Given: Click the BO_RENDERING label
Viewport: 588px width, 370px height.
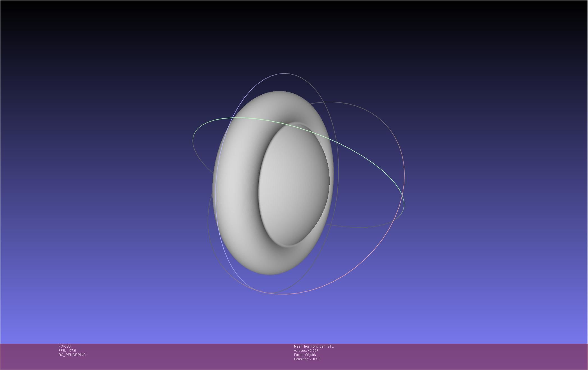Looking at the screenshot, I should click(x=72, y=355).
